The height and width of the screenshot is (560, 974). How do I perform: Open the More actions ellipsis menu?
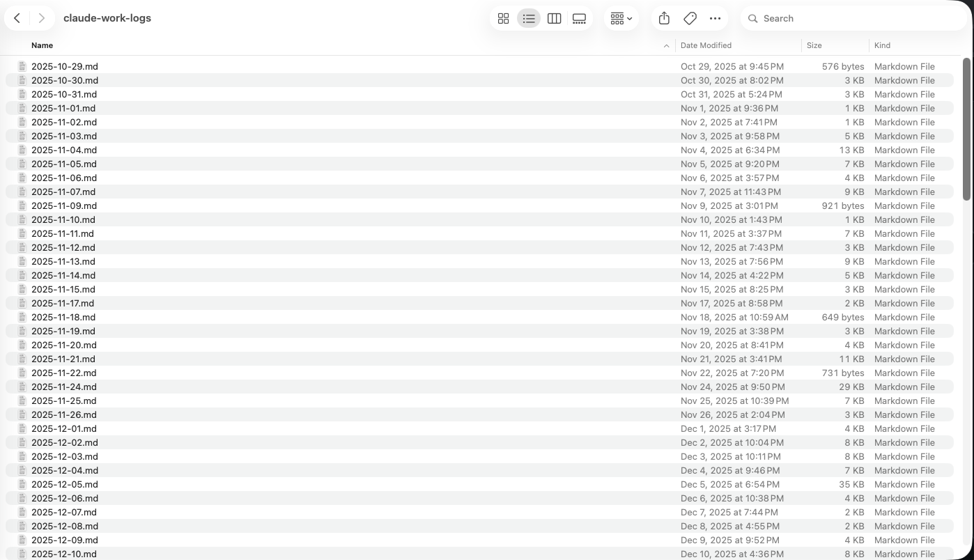715,19
